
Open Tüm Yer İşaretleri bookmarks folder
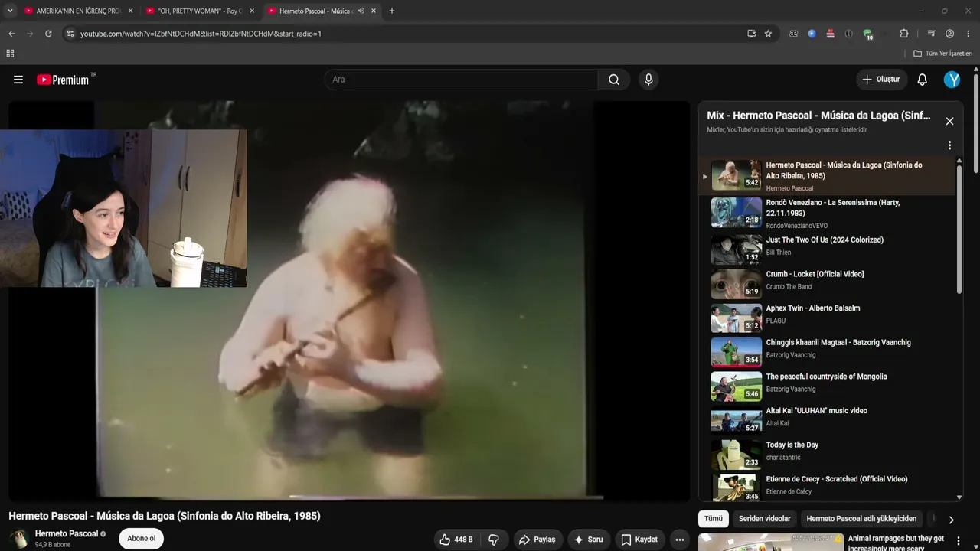coord(942,54)
